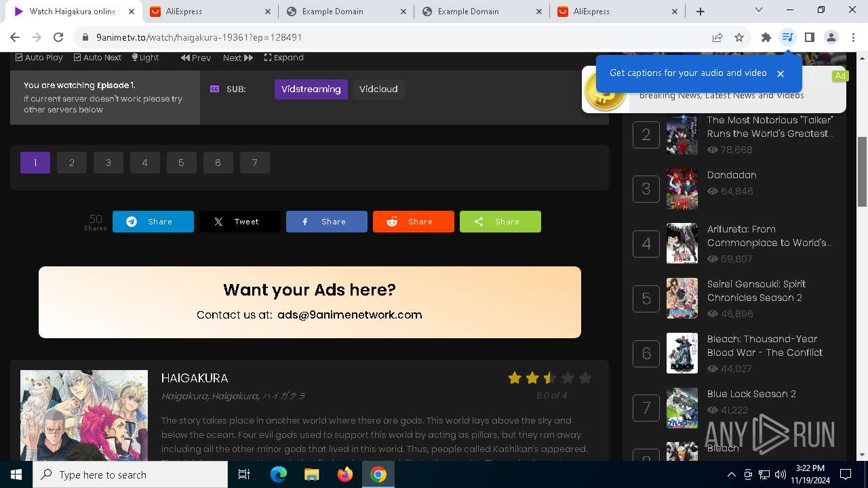
Task: Open episode 1
Action: click(35, 163)
